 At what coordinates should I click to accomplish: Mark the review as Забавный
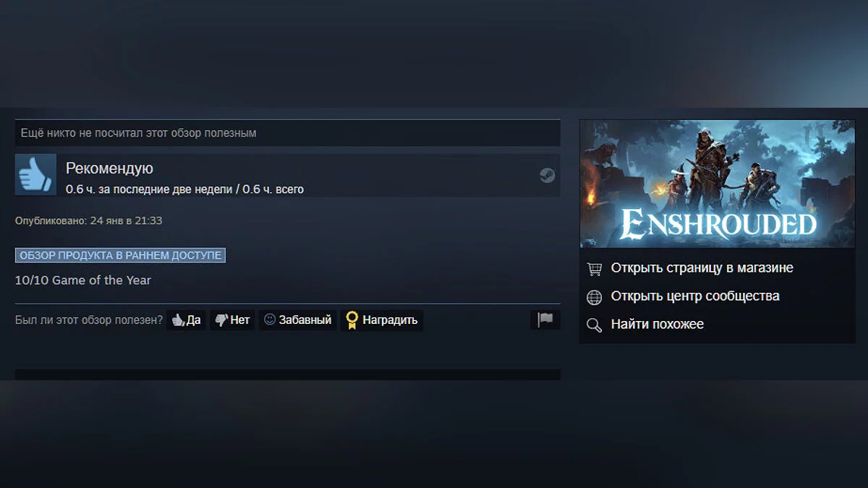(x=297, y=320)
